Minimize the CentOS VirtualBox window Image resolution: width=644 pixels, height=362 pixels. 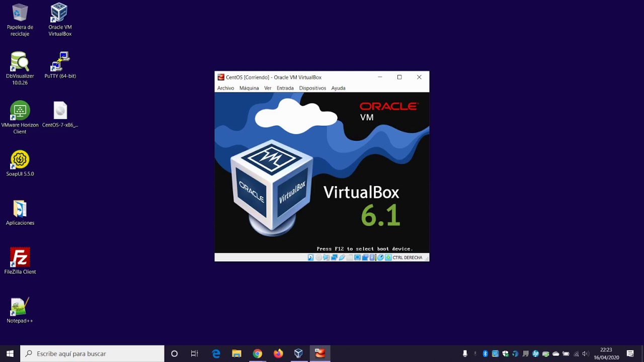pos(380,77)
